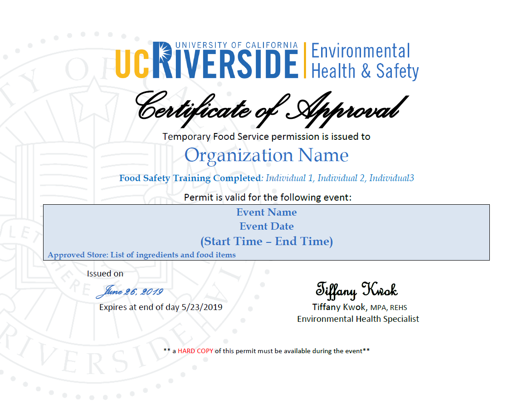Click the Environmental Health Specialist title
Viewport: 532px width, 404px height.
click(x=358, y=319)
